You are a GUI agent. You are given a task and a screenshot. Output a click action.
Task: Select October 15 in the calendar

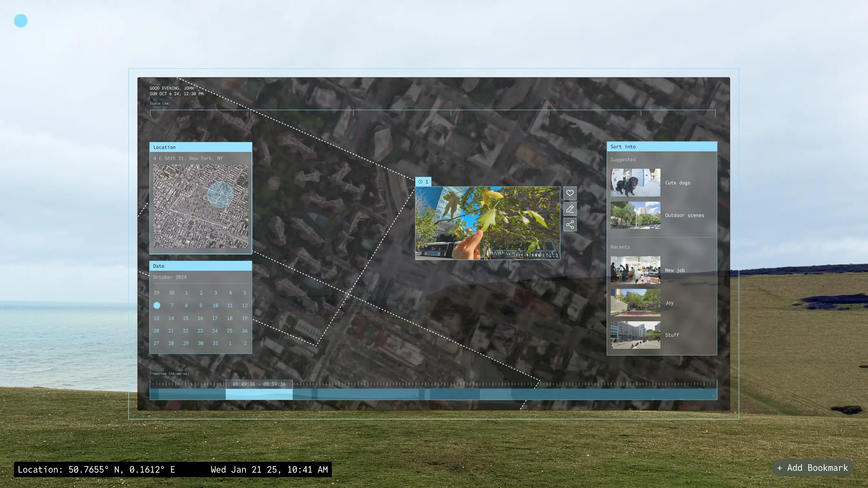point(186,318)
